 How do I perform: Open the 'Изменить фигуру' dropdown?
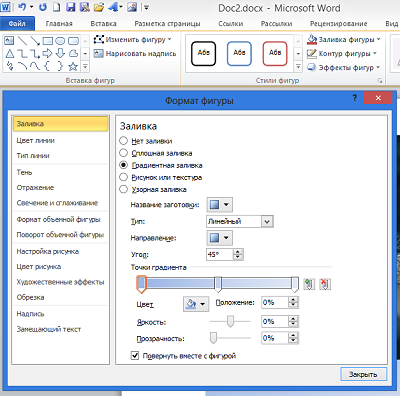click(132, 40)
